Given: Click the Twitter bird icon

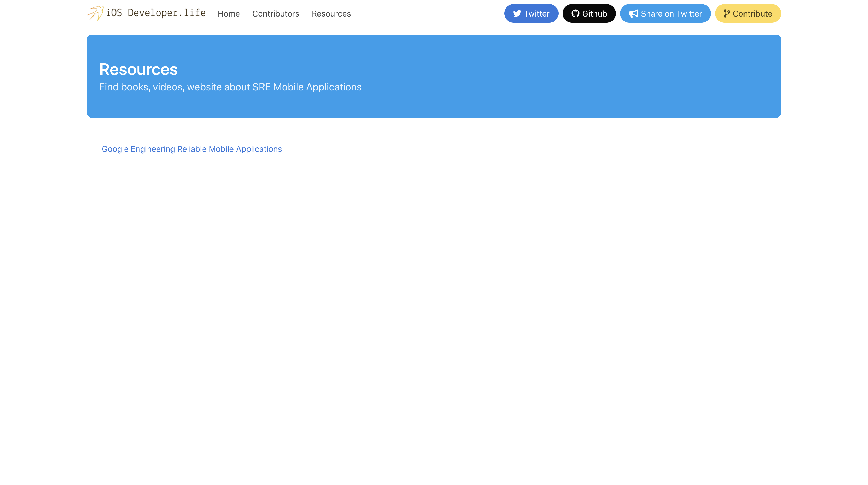Looking at the screenshot, I should pos(517,13).
